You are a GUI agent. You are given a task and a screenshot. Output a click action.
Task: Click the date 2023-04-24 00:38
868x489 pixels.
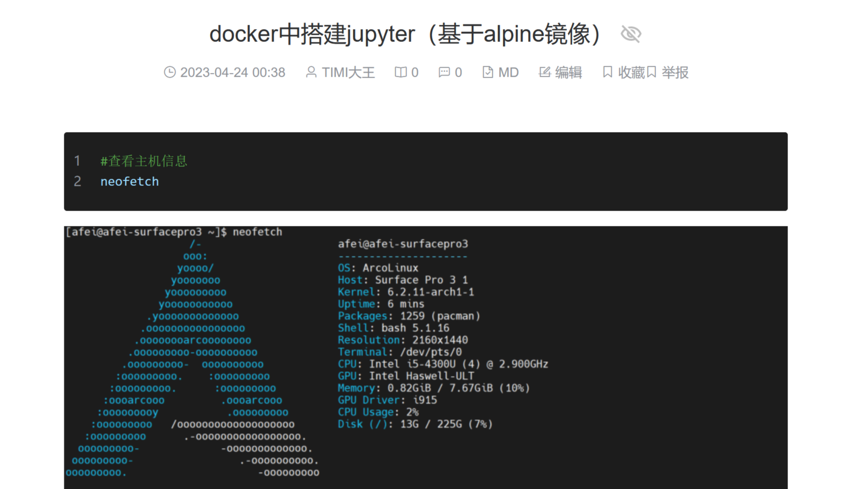232,72
